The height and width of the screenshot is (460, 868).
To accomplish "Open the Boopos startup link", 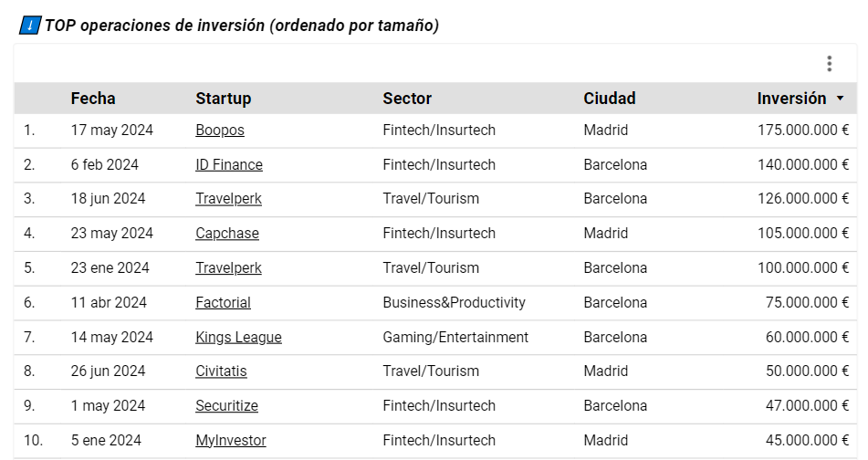I will point(220,131).
